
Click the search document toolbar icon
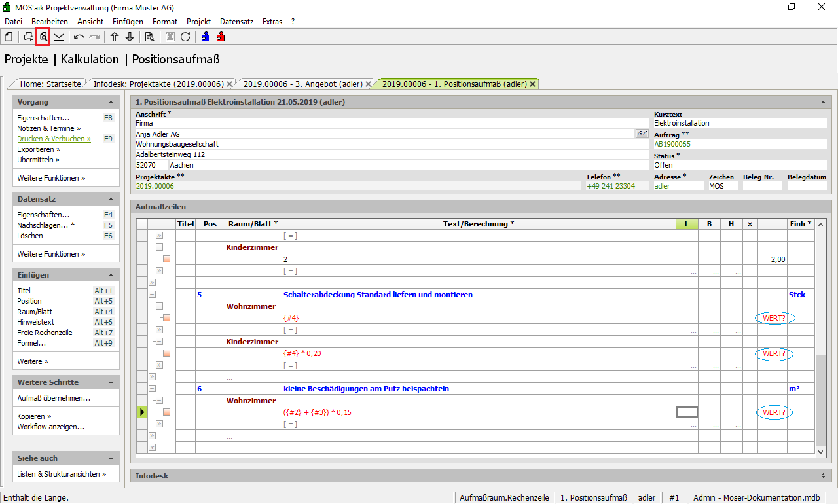[x=150, y=37]
